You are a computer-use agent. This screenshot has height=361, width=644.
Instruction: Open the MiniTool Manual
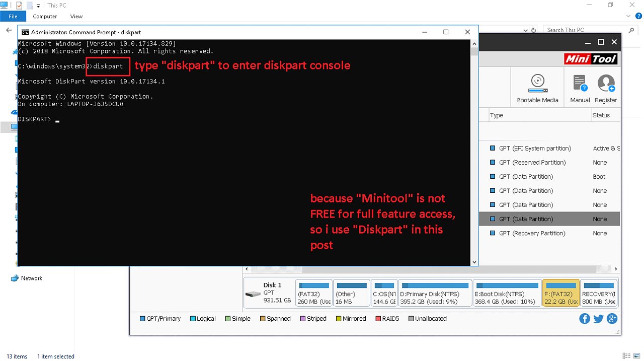(580, 88)
